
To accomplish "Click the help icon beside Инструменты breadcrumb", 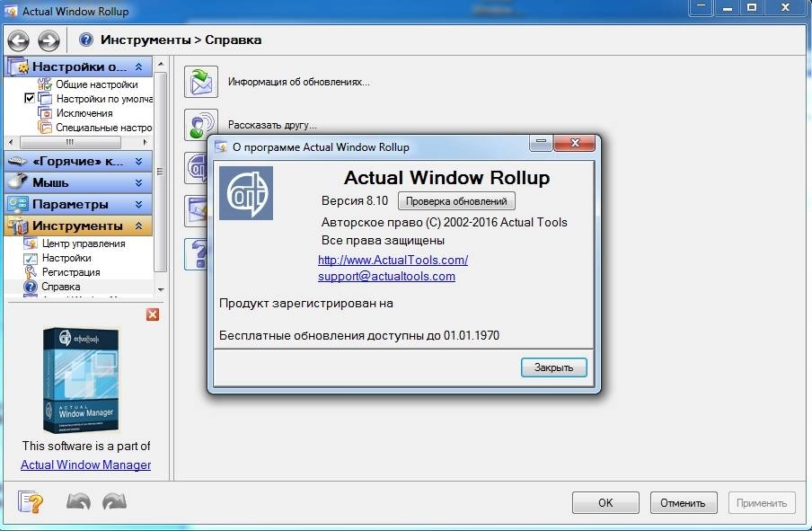I will click(x=86, y=40).
